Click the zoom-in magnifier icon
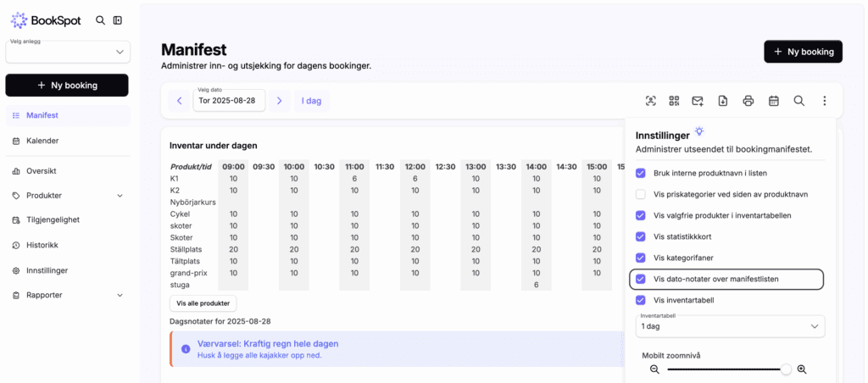 click(802, 369)
